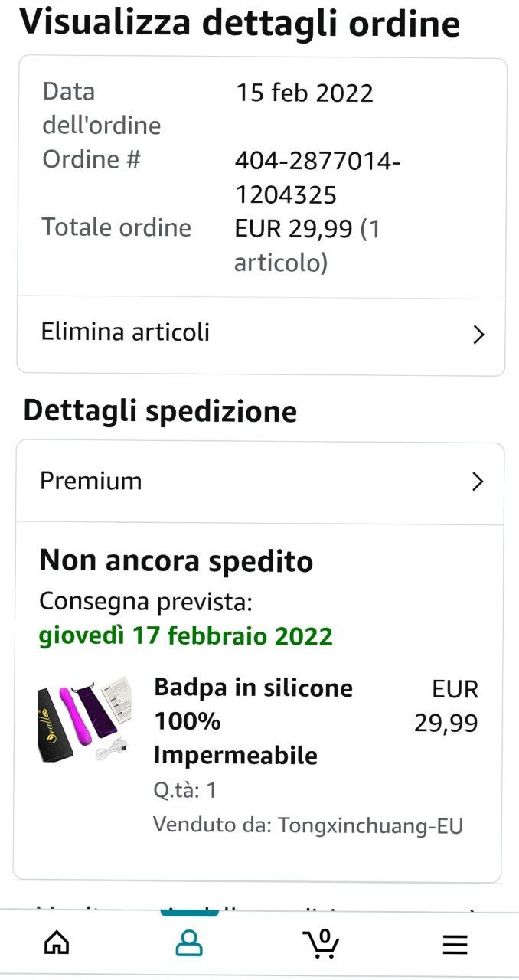The width and height of the screenshot is (519, 980).
Task: Tap the chevron beside Premium
Action: 478,481
